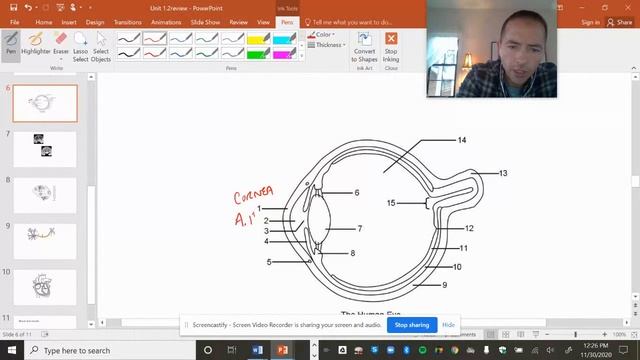The width and height of the screenshot is (640, 360).
Task: Expand the pens gallery More arrow
Action: [x=302, y=56]
